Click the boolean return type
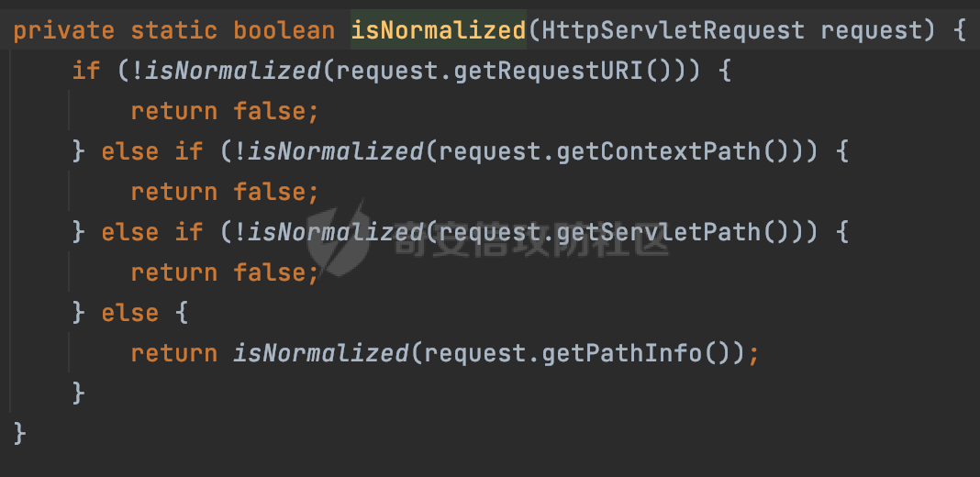The width and height of the screenshot is (980, 477). pos(284,30)
